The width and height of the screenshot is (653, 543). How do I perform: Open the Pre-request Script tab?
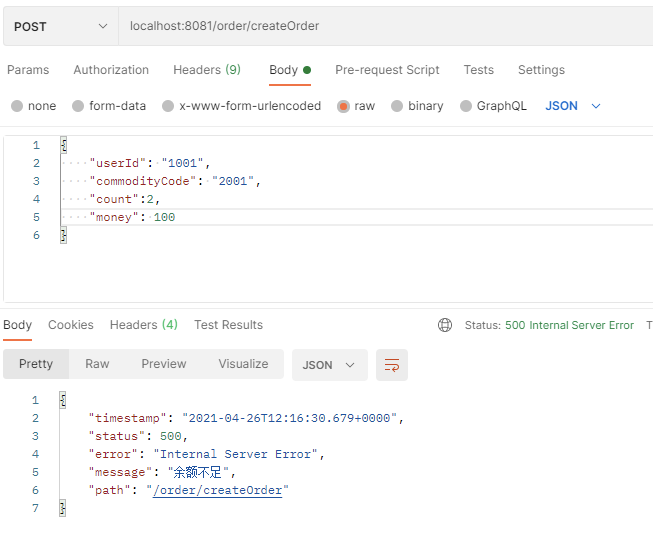387,70
